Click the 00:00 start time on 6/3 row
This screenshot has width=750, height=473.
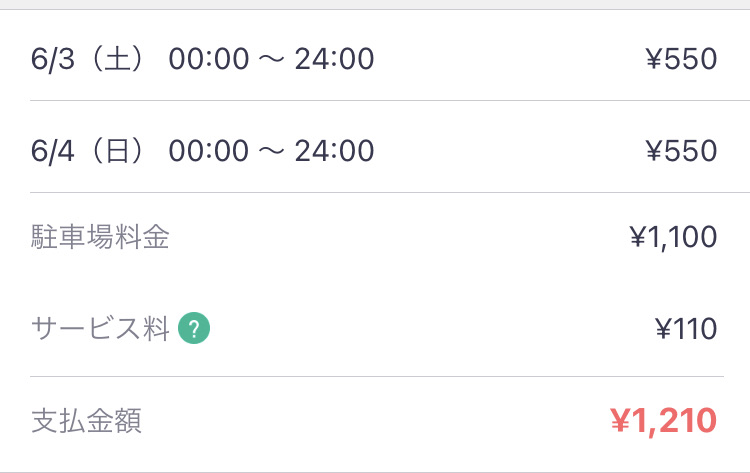pos(207,59)
